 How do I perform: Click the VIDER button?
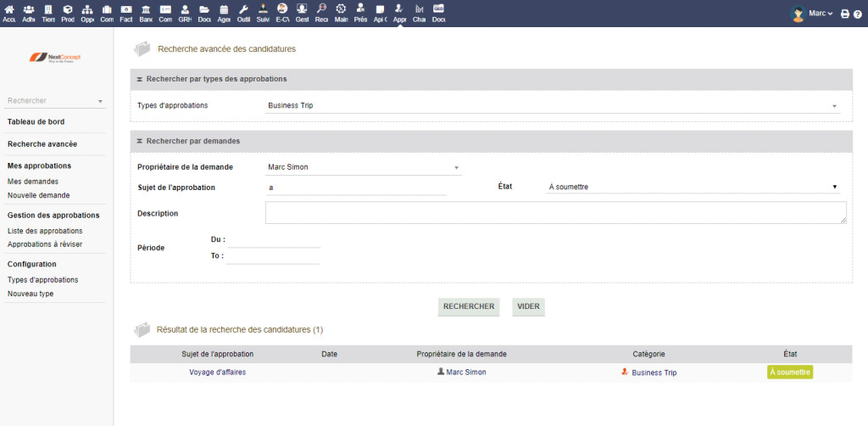tap(528, 306)
